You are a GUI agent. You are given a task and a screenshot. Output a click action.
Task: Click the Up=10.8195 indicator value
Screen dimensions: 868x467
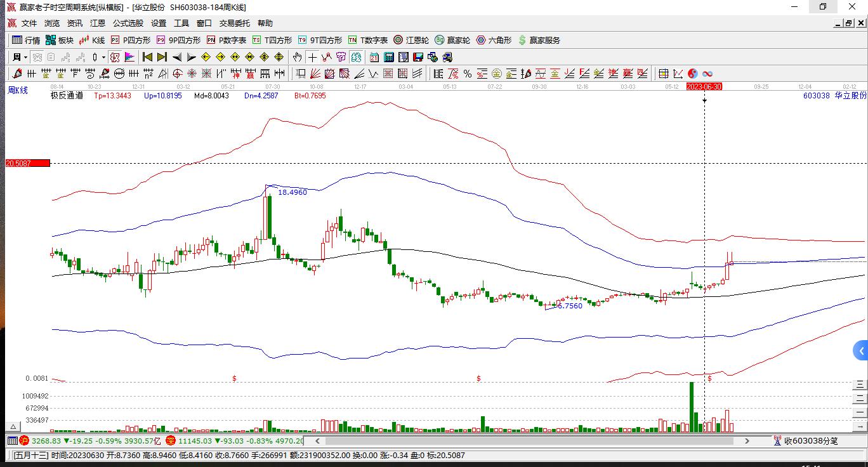click(x=162, y=96)
